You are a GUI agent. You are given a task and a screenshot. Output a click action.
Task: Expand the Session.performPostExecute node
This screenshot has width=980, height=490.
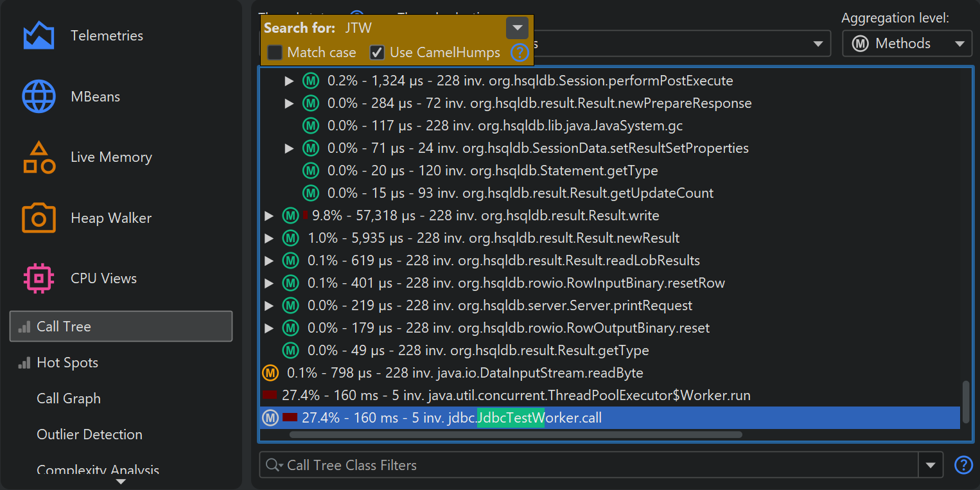coord(289,81)
